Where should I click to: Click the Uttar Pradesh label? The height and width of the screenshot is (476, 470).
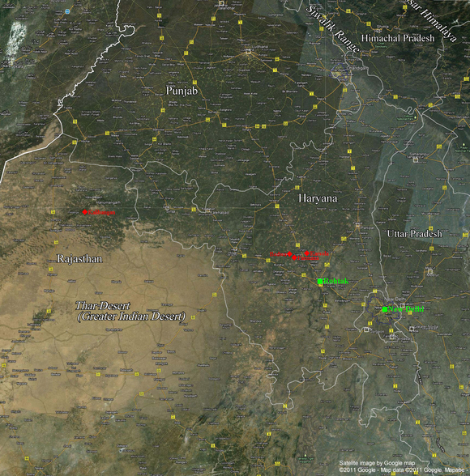pos(414,234)
